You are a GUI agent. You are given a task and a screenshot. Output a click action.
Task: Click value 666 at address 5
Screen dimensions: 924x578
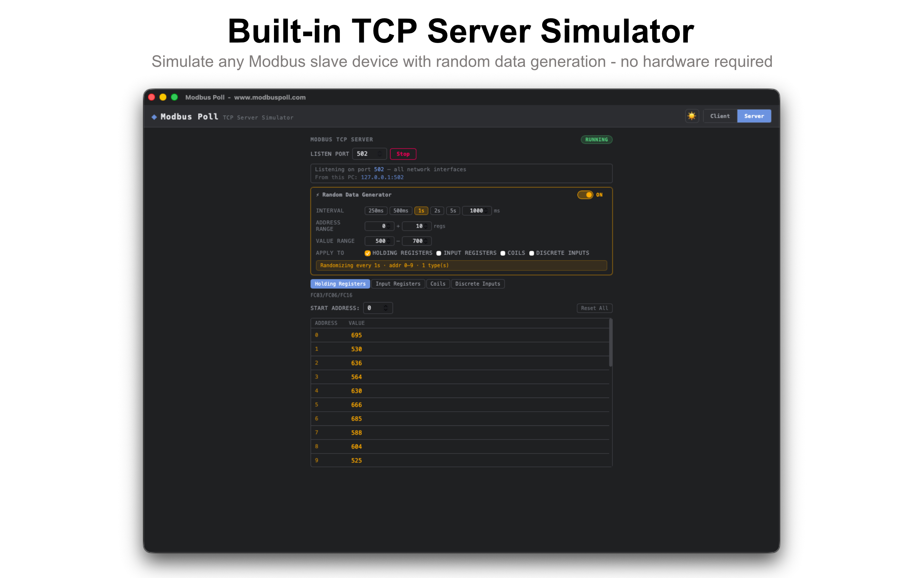click(x=356, y=405)
